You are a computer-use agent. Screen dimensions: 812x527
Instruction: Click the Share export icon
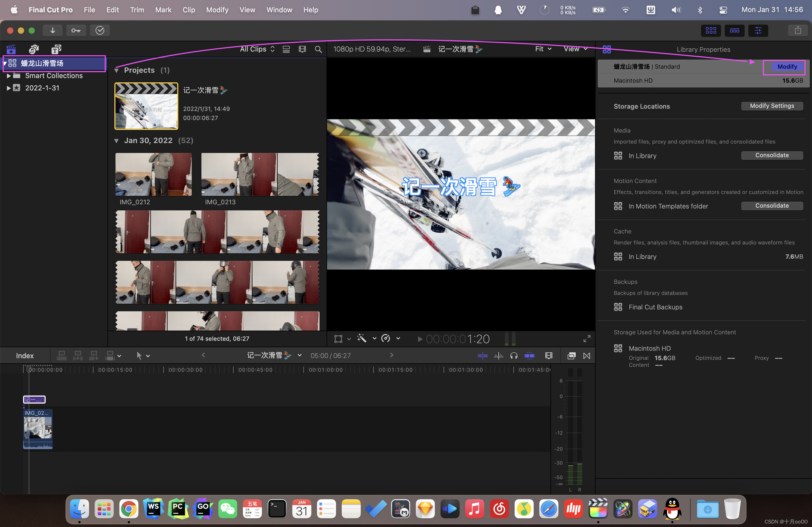(798, 31)
